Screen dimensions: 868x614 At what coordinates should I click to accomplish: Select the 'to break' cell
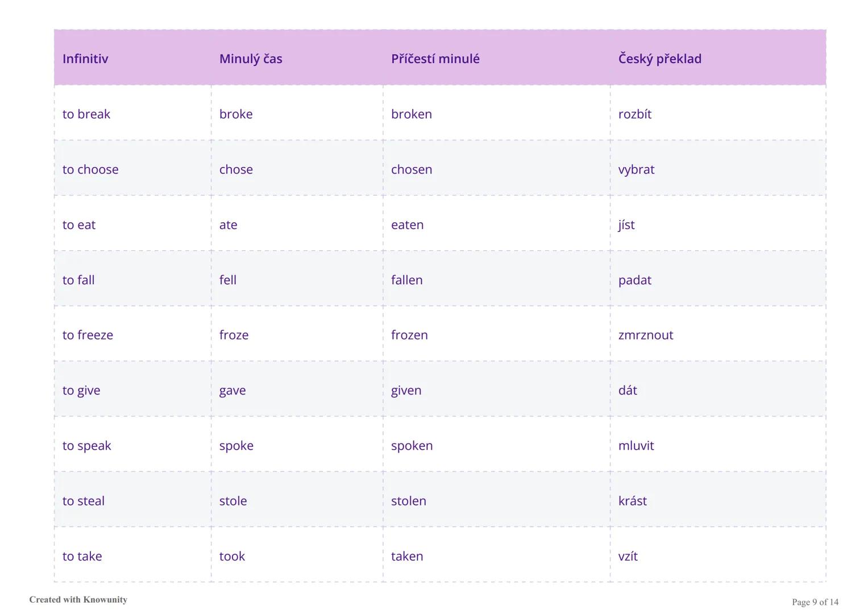pos(86,114)
